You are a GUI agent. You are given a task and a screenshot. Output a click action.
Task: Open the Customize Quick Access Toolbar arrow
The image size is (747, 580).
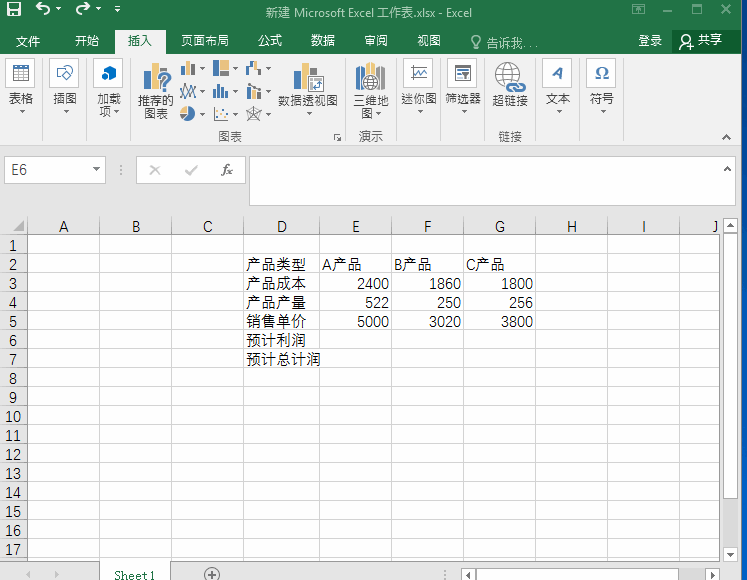[x=117, y=9]
